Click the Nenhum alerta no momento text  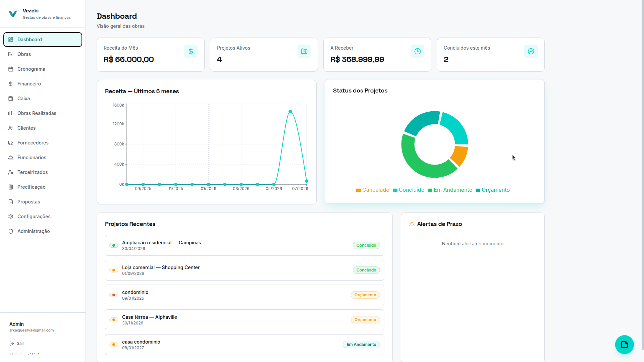point(473,244)
